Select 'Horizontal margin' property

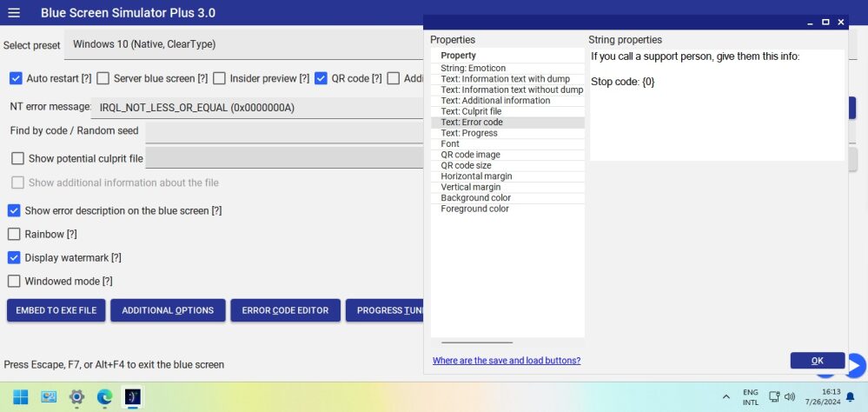tap(507, 176)
